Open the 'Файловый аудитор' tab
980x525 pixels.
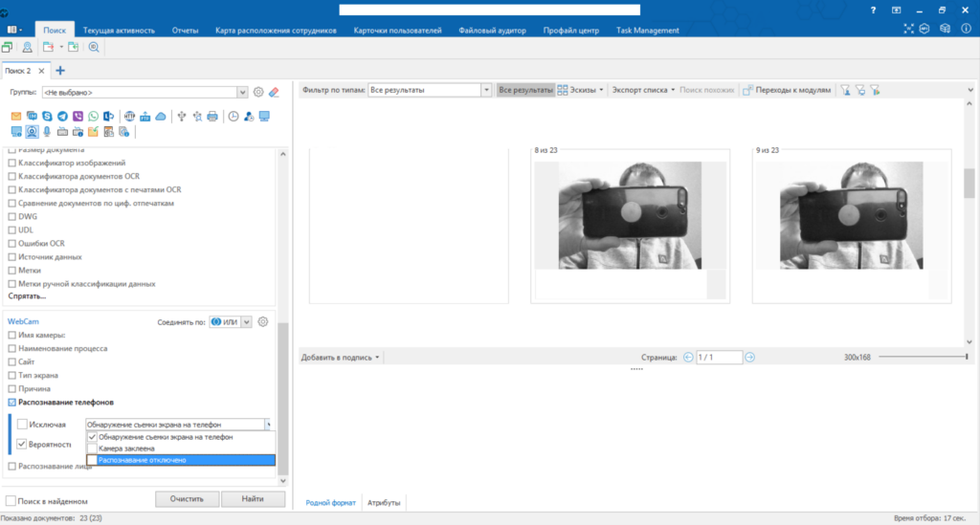coord(492,31)
